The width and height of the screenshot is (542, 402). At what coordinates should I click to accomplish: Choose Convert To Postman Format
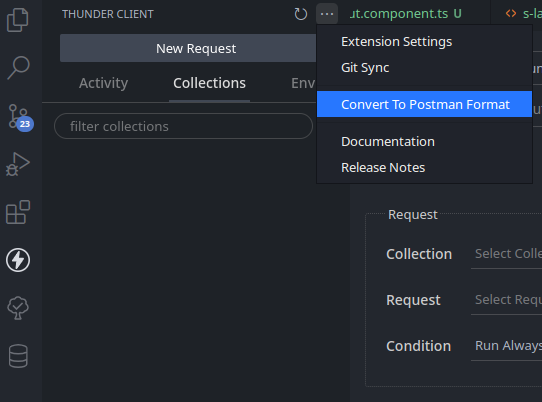pos(424,104)
